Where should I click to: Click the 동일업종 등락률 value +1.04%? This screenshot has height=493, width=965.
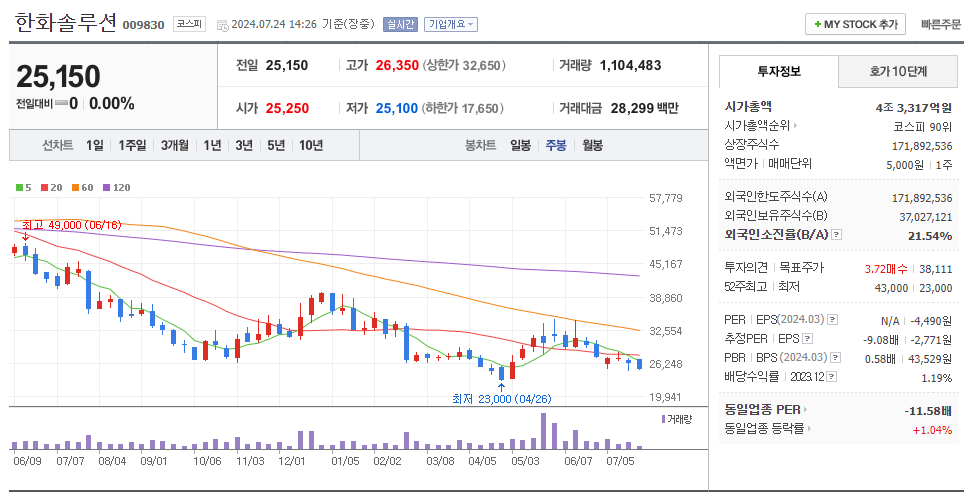pyautogui.click(x=932, y=430)
